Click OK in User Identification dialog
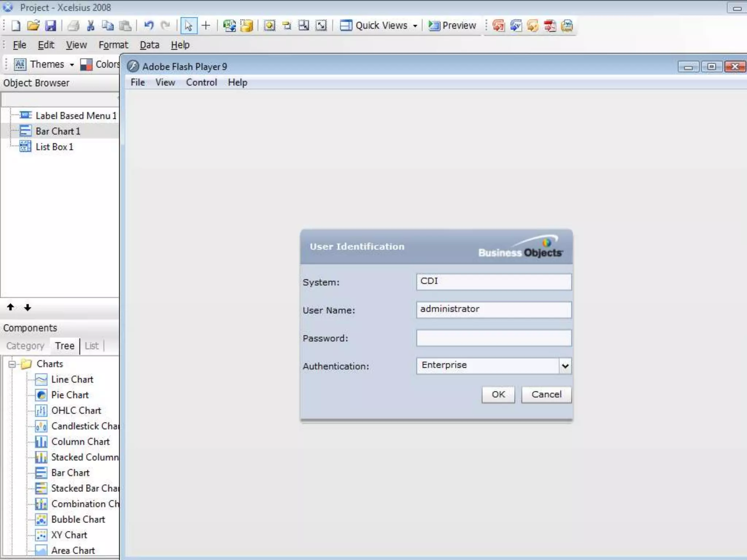Image resolution: width=747 pixels, height=560 pixels. tap(498, 395)
